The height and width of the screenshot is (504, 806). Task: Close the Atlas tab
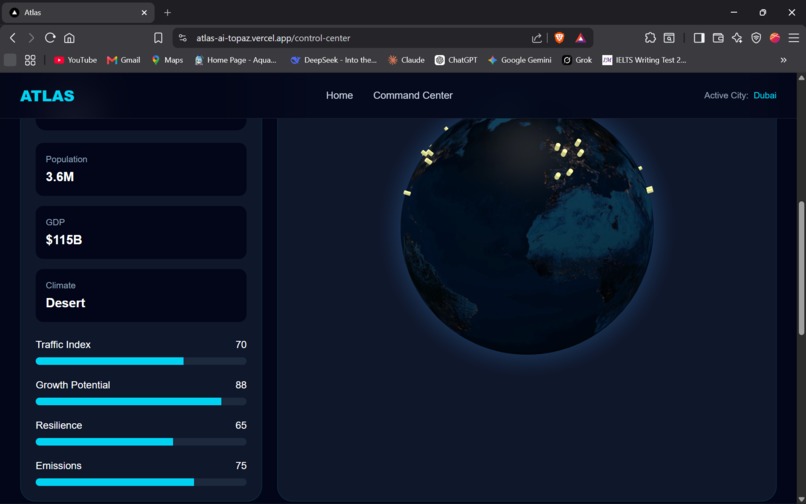point(144,12)
